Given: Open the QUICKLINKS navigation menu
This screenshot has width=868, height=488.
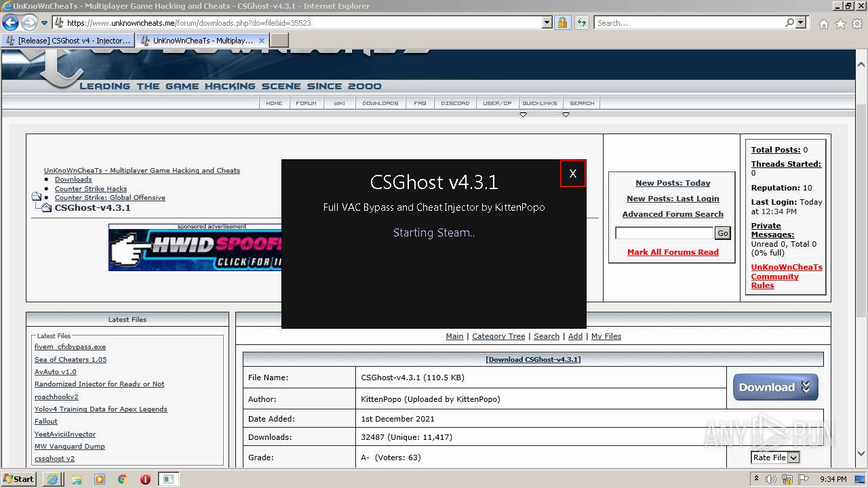Looking at the screenshot, I should [540, 103].
